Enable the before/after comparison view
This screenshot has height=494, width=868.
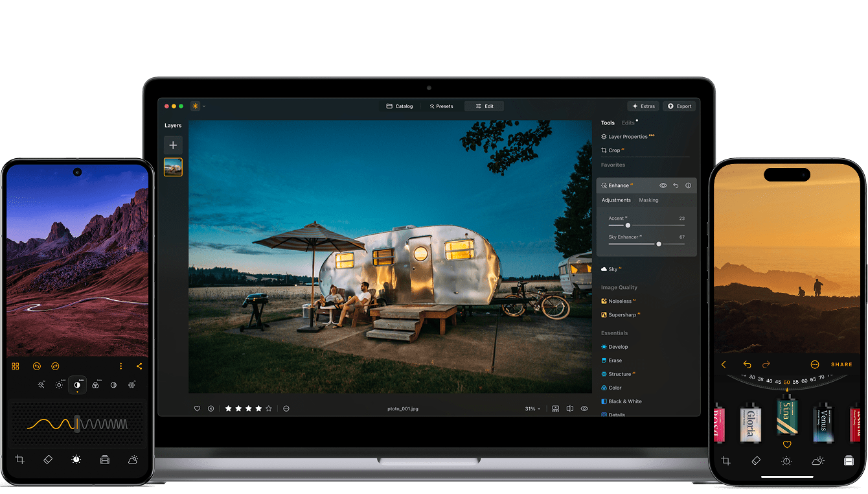[x=570, y=408]
